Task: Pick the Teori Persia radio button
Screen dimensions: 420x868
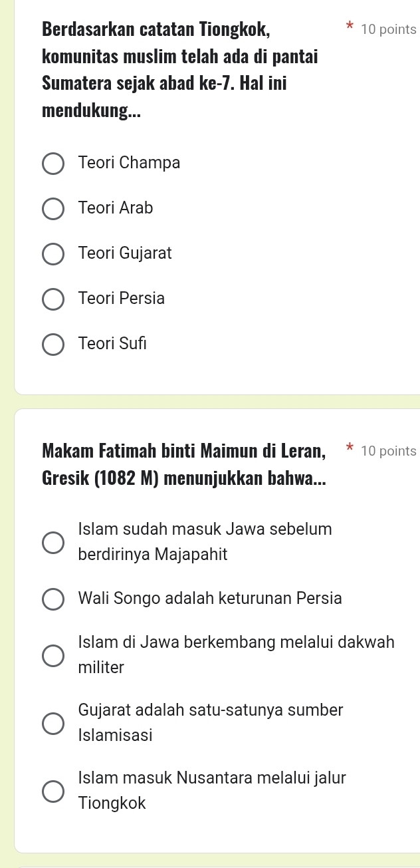Action: (54, 299)
